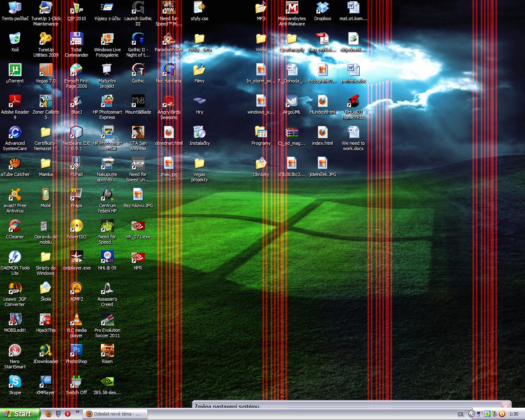Click the CS language indicator
The height and width of the screenshot is (420, 525).
pos(461,414)
